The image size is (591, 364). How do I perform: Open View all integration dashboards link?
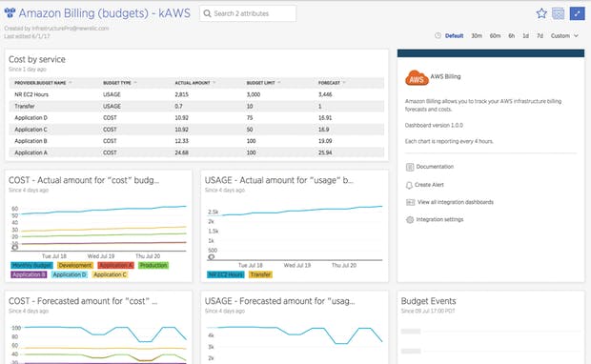(456, 202)
